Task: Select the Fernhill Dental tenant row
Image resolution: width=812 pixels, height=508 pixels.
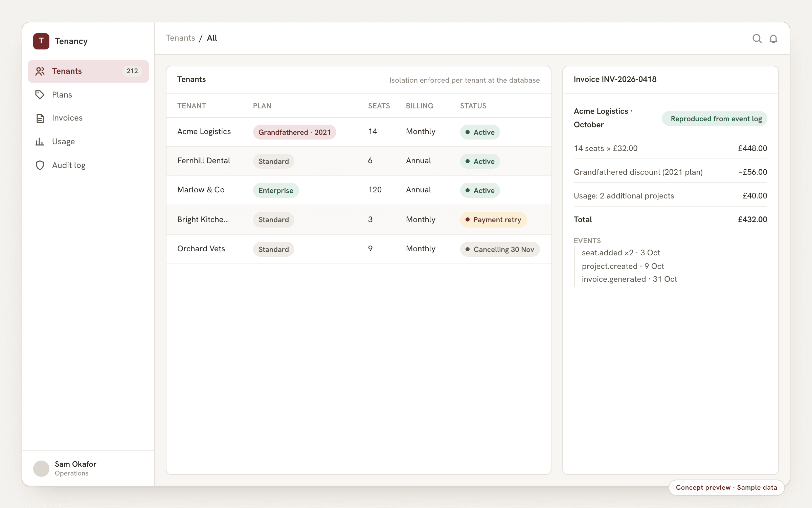Action: 358,161
